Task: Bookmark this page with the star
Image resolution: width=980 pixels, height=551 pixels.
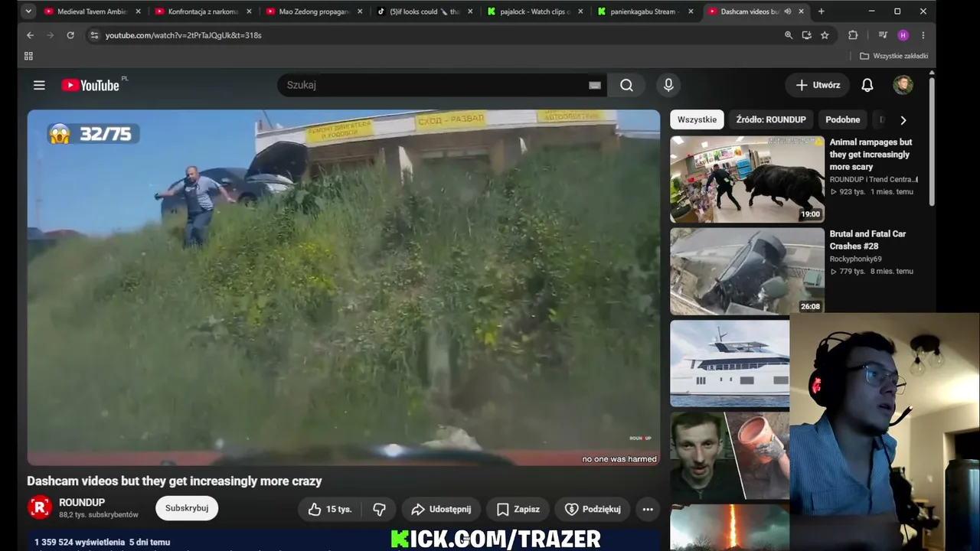Action: (x=825, y=35)
